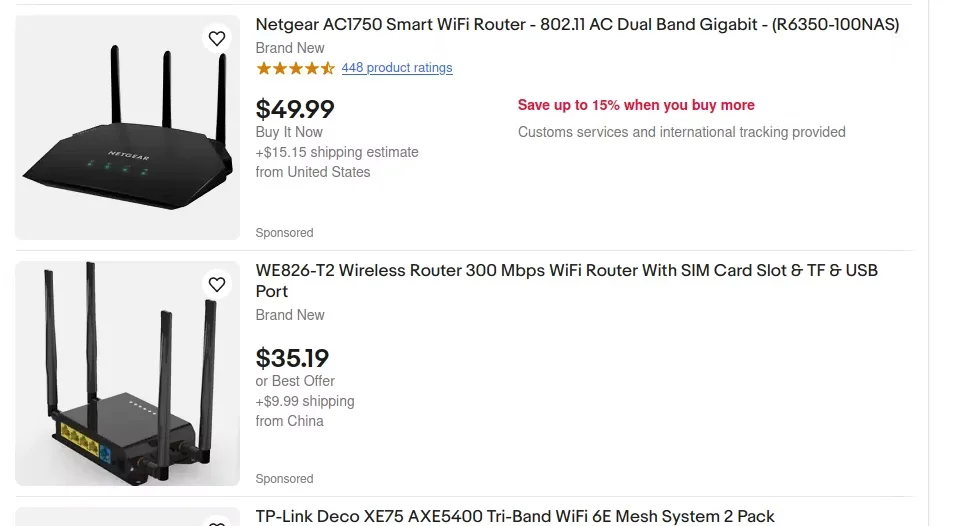Click the $35.19 price
The height and width of the screenshot is (526, 980).
(x=292, y=358)
